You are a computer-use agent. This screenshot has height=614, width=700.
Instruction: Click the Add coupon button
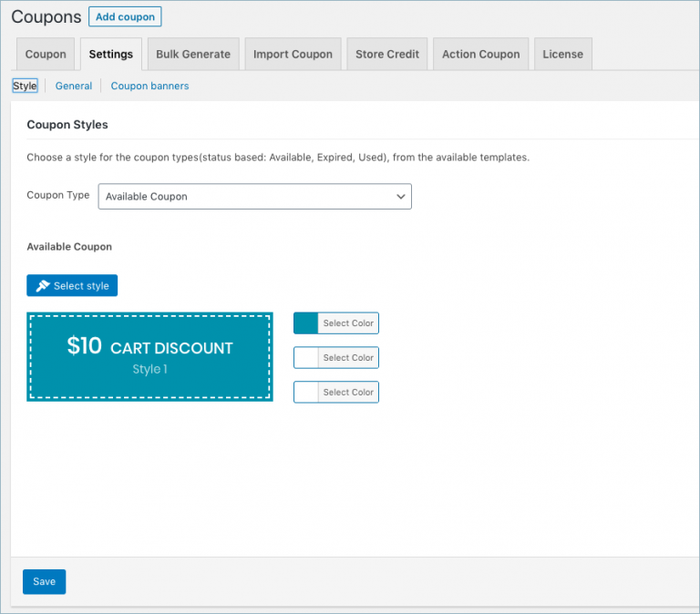click(x=125, y=16)
